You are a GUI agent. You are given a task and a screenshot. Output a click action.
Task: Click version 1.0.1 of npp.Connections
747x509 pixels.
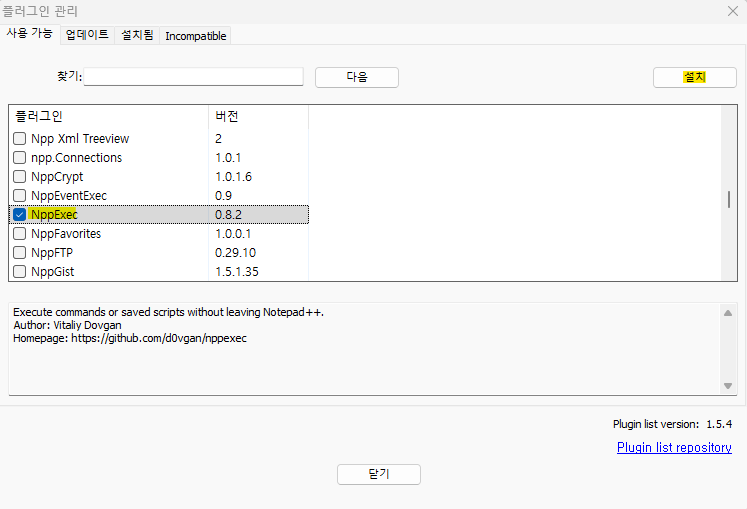[228, 158]
